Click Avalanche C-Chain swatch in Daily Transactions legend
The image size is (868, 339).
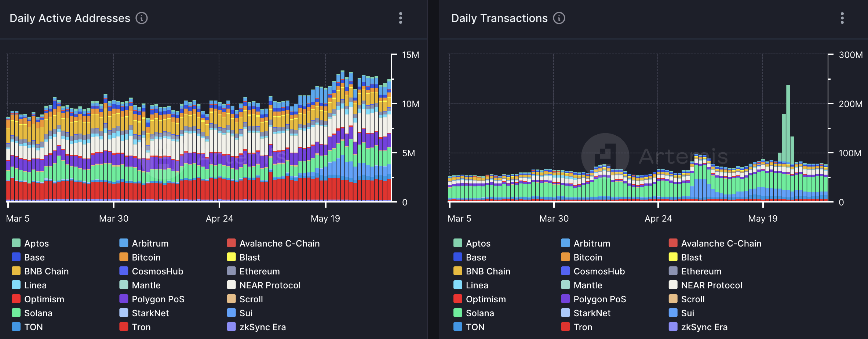pos(673,243)
